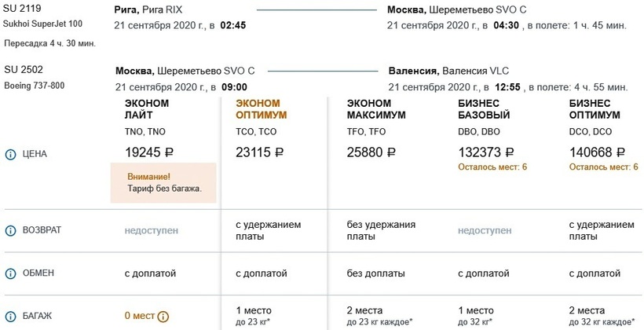Viewport: 644px width, 330px height.
Task: Select the БИЗНЕС ОПТИМУМ fare header
Action: pyautogui.click(x=595, y=108)
